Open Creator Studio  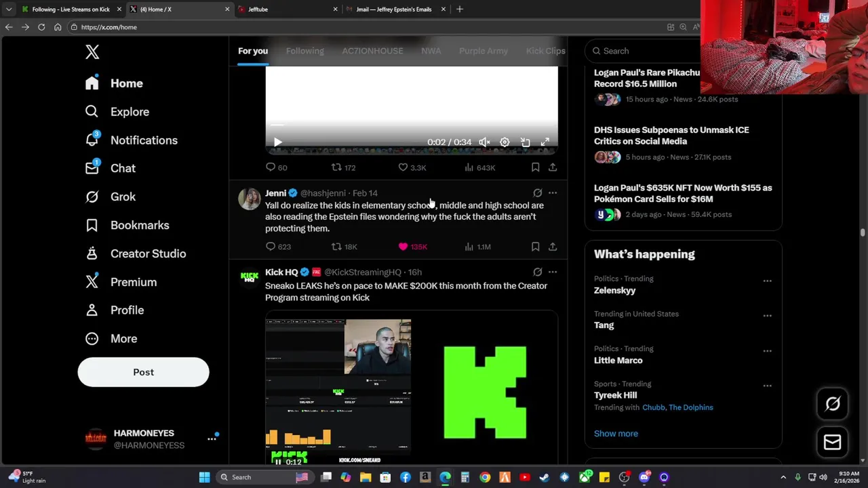click(135, 253)
